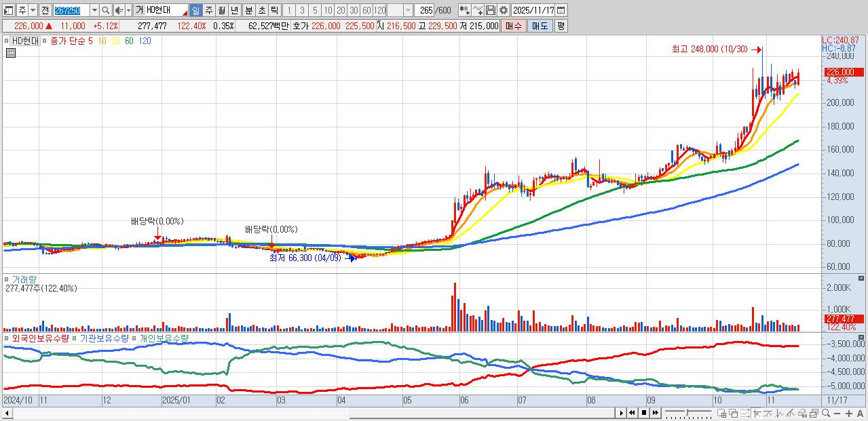Image resolution: width=868 pixels, height=421 pixels.
Task: Open chart settings gear icon
Action: coord(503,10)
